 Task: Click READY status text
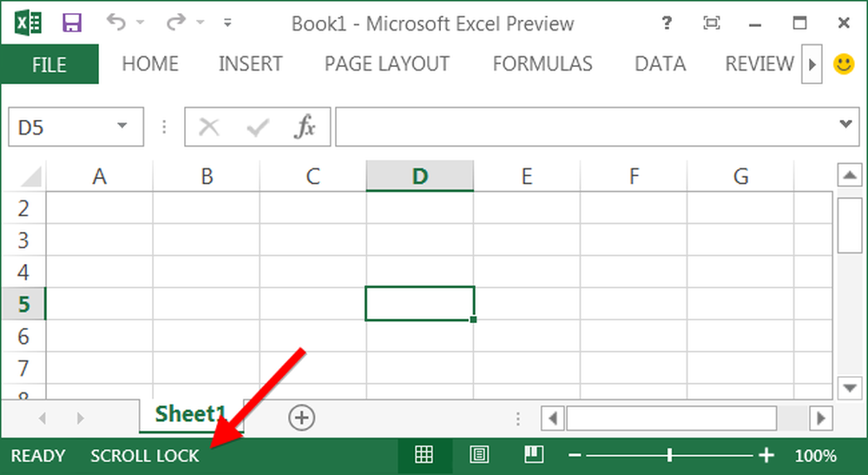click(x=37, y=456)
